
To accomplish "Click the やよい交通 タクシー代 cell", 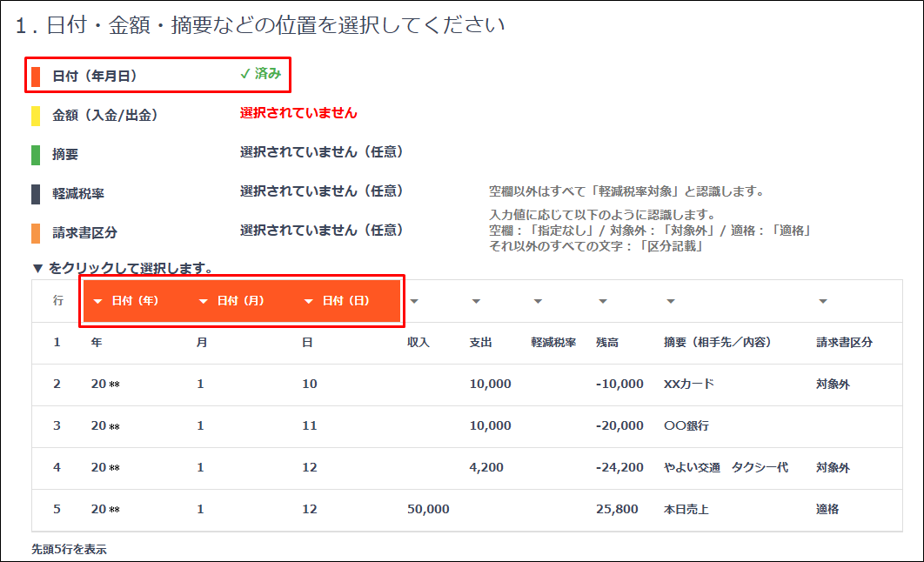I will pyautogui.click(x=726, y=468).
